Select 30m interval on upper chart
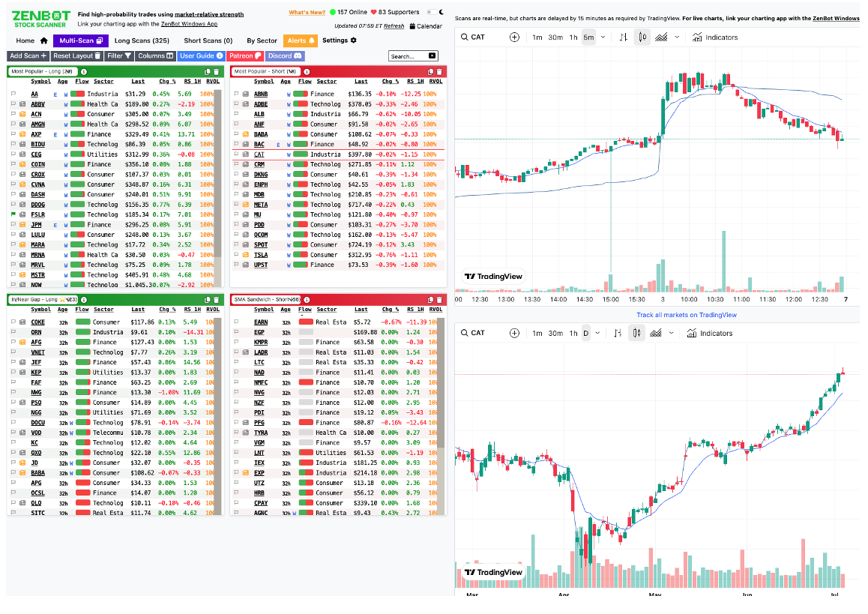 (x=555, y=37)
